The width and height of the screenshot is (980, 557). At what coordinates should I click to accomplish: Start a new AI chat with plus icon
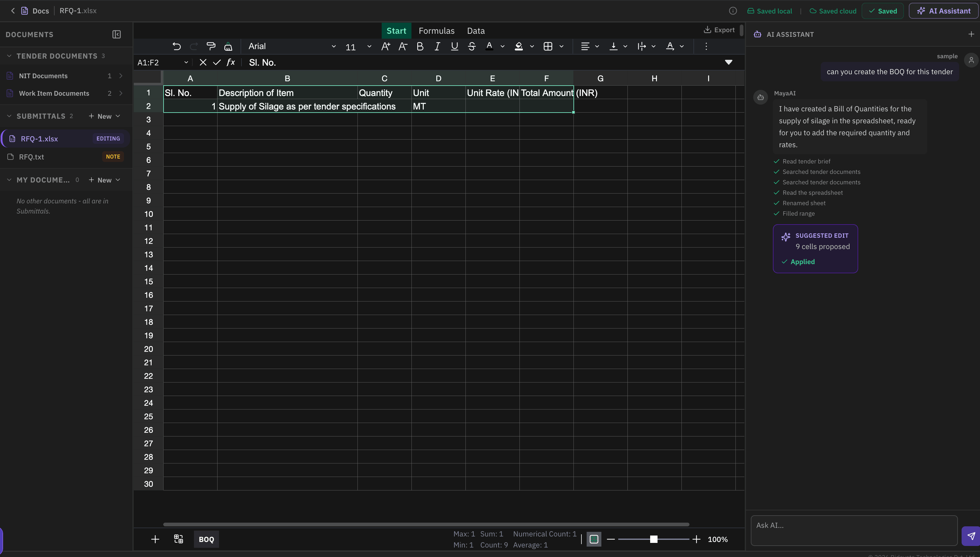(971, 34)
